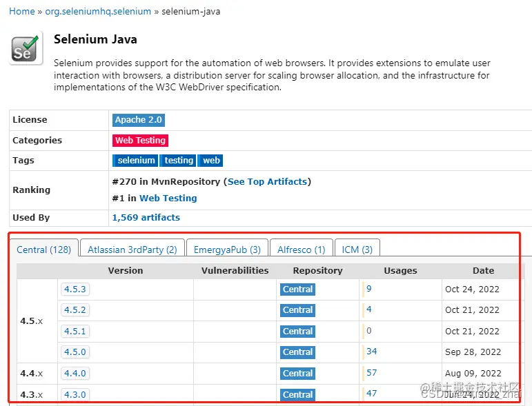Open the org.seleniumhq.selenium breadcrumb link
This screenshot has height=406, width=532.
tap(98, 12)
